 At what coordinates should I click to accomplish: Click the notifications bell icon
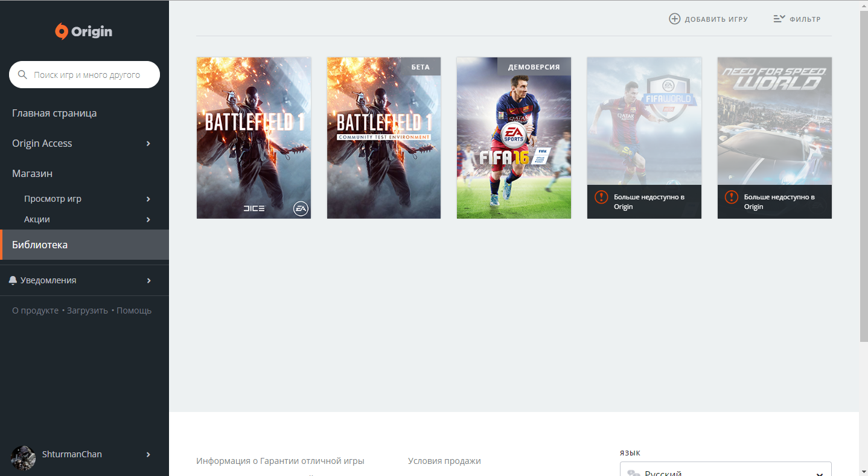click(x=13, y=280)
